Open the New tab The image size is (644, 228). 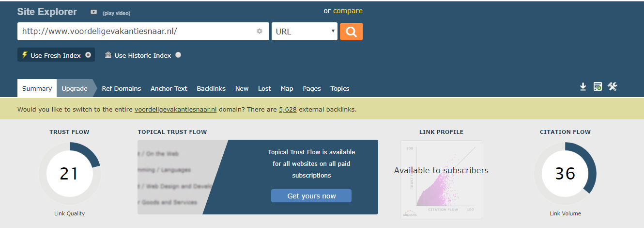coord(242,88)
